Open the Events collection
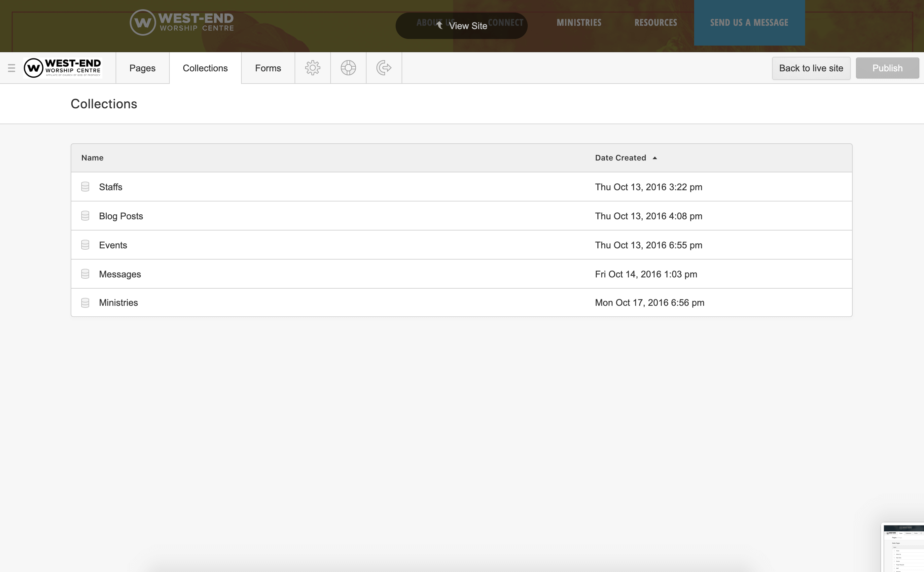Screen dimensions: 924x572 coord(461,245)
